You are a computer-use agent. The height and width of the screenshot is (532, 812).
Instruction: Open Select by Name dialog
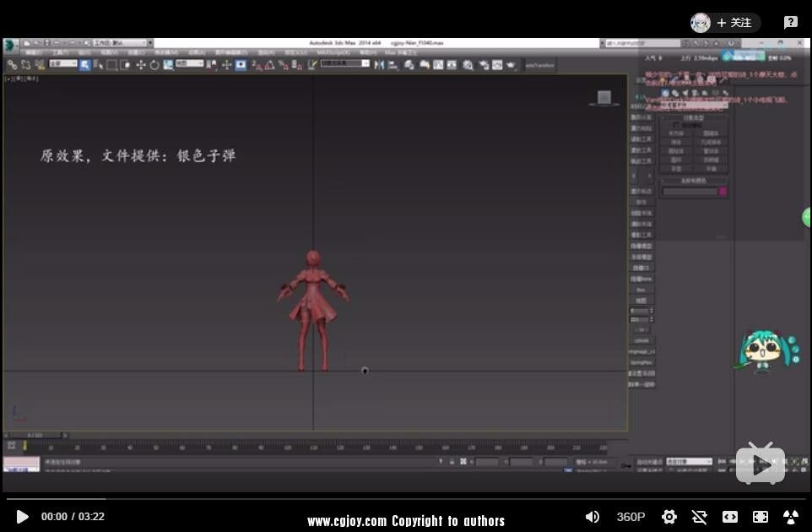click(x=99, y=65)
